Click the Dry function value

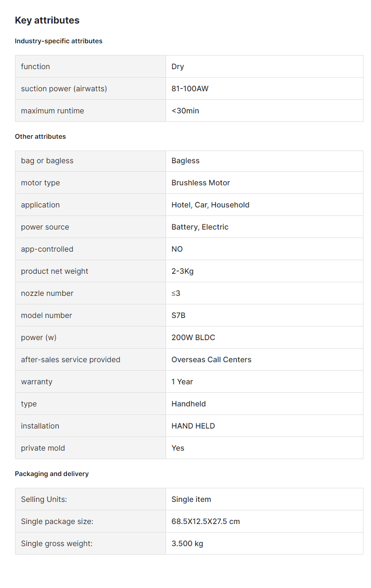tap(178, 66)
